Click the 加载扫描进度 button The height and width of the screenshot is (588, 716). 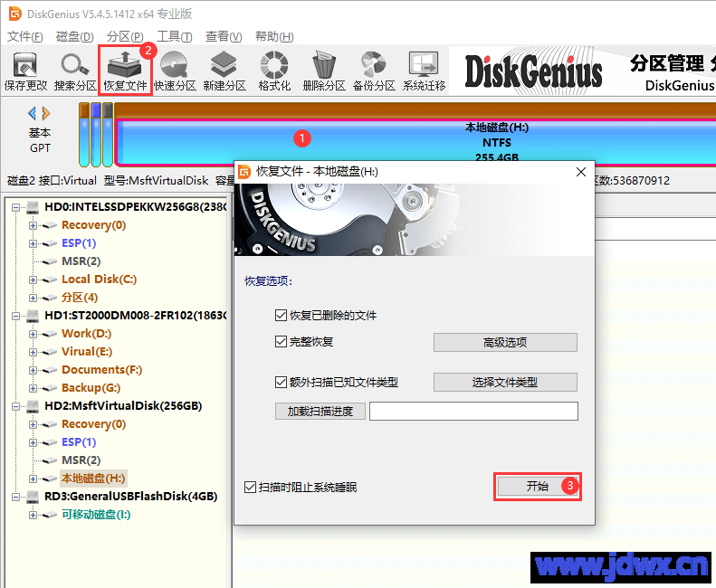point(320,412)
